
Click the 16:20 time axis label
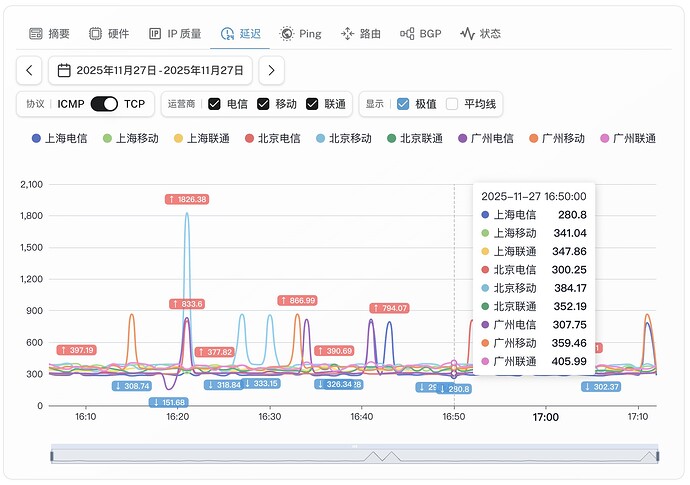178,417
